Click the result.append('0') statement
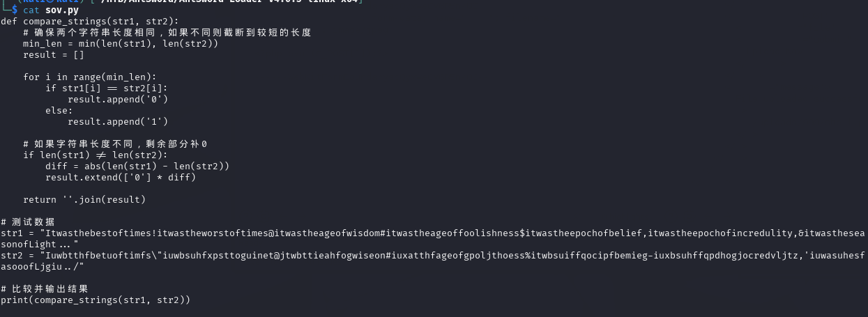The image size is (868, 317). [118, 100]
